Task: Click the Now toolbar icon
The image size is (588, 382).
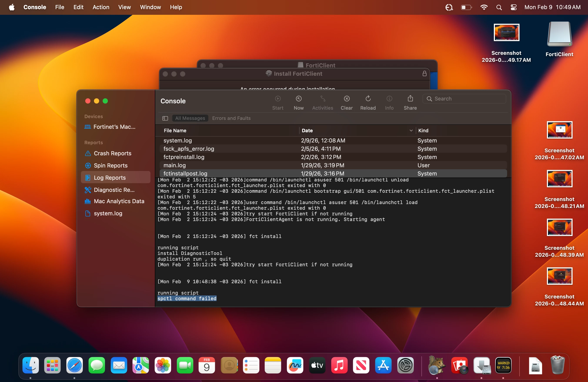Action: coord(299,99)
